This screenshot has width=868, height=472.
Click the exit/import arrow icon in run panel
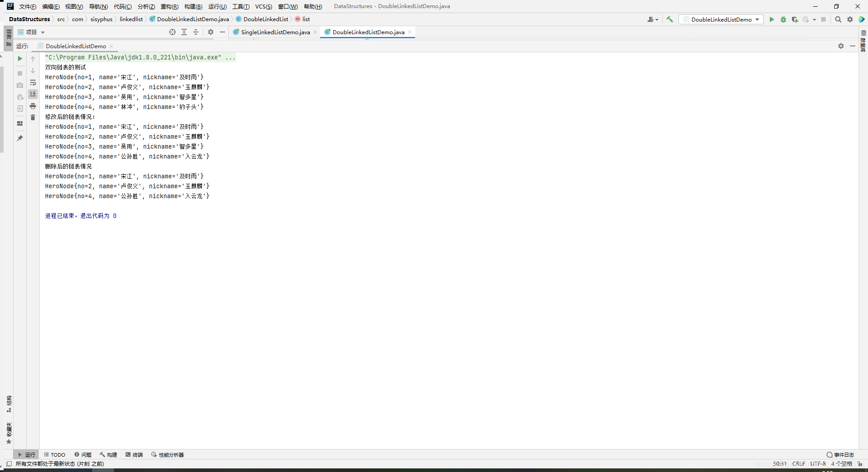[20, 109]
